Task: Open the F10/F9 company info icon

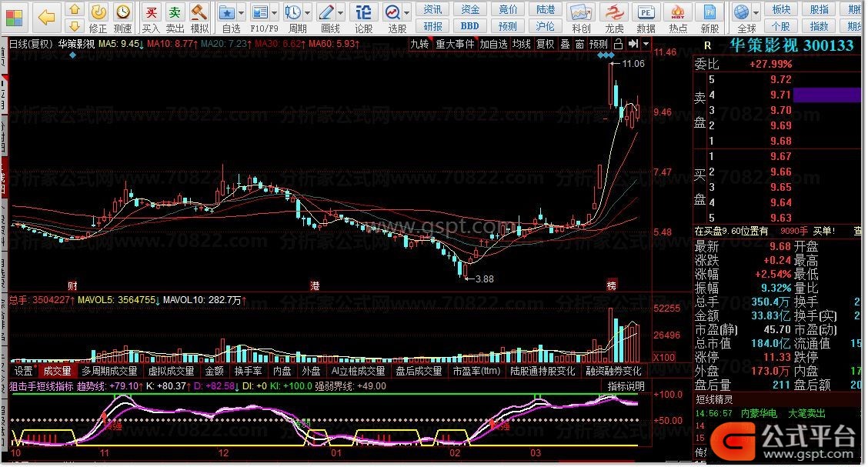Action: pyautogui.click(x=259, y=12)
